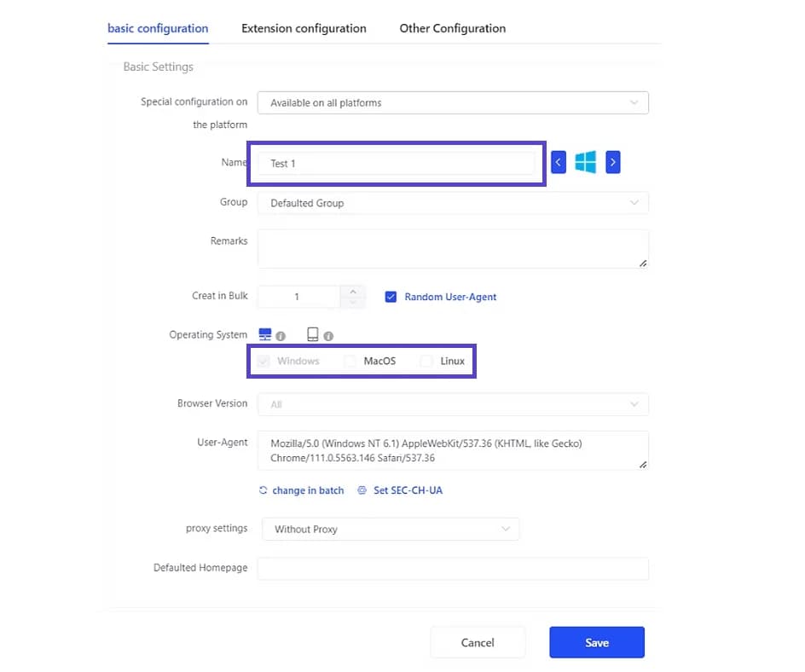Click inside the Defaulted Homepage field

pyautogui.click(x=453, y=568)
